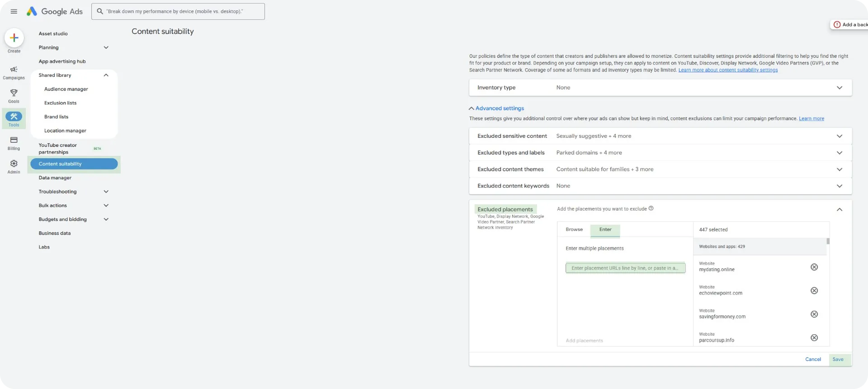The image size is (868, 389).
Task: Expand Excluded content keywords row
Action: (660, 186)
